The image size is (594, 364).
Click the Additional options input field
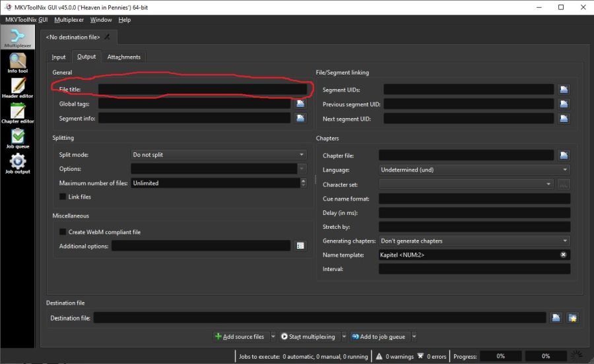pos(201,246)
